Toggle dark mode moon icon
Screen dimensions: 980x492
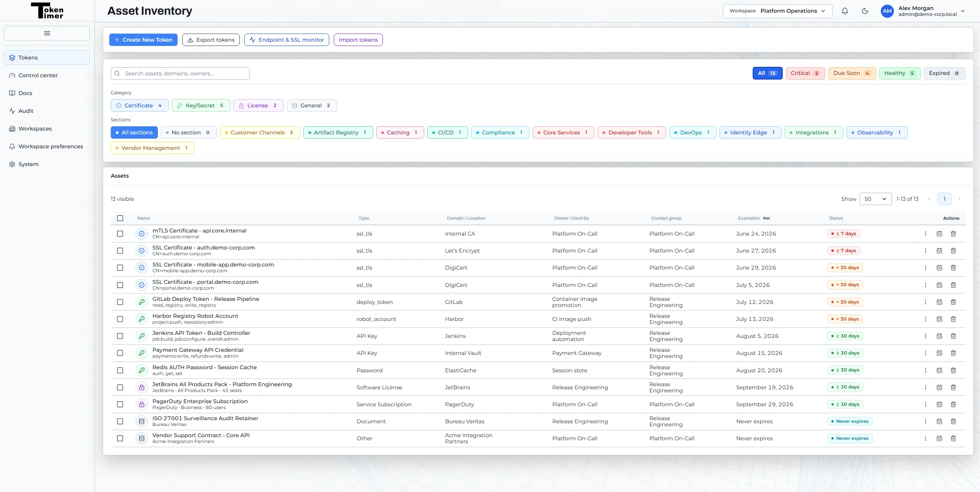(865, 11)
